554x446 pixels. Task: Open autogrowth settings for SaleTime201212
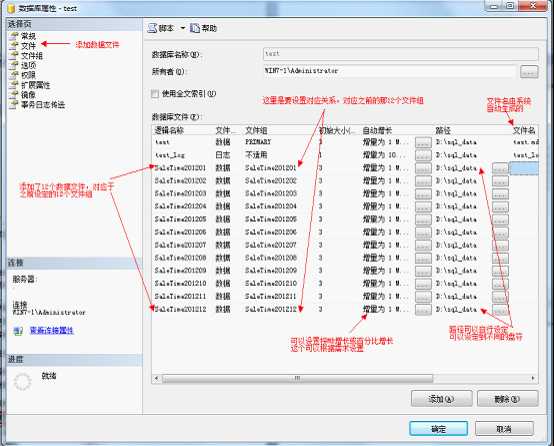pos(423,310)
